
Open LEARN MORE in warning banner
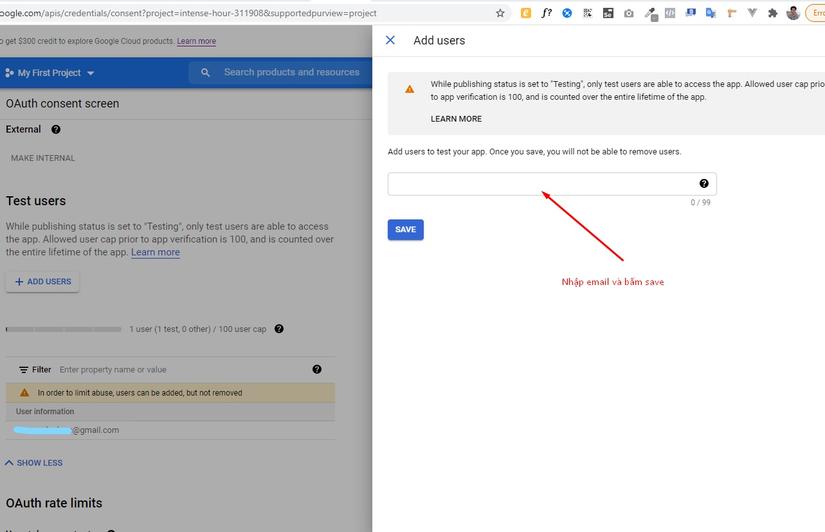pyautogui.click(x=456, y=119)
